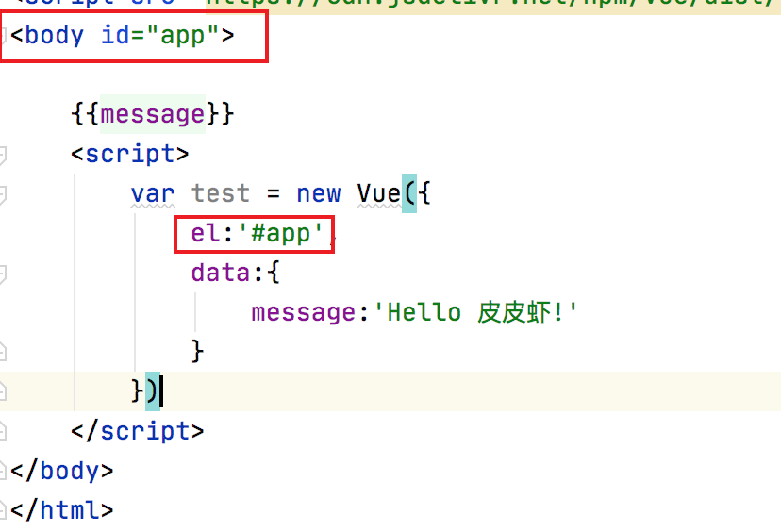This screenshot has height=532, width=781.
Task: Click the closing </body> tag
Action: click(x=61, y=471)
